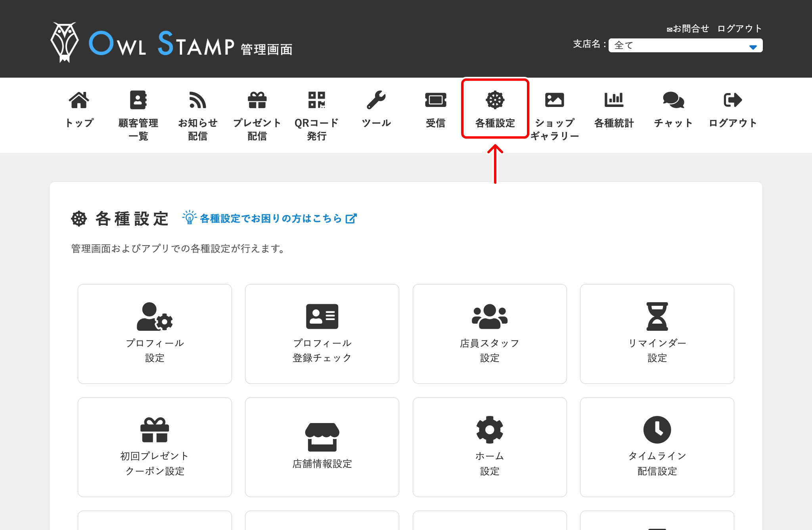Viewport: 812px width, 530px height.
Task: Open 顧客管理一覧 menu label
Action: (138, 130)
